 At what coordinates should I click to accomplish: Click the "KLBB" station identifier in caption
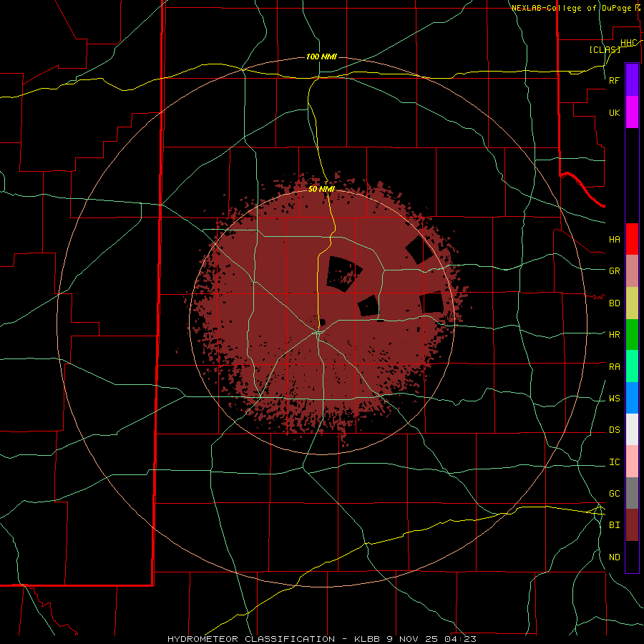(x=368, y=639)
